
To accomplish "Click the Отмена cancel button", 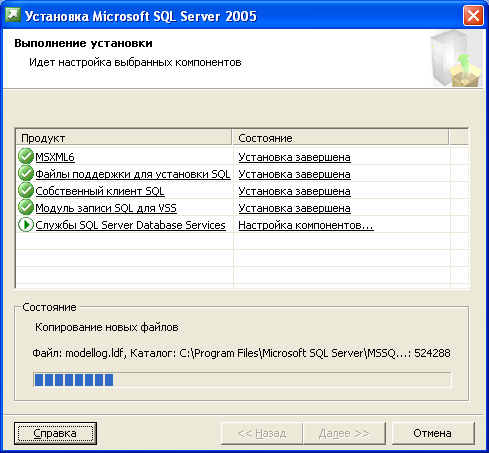I will click(433, 433).
